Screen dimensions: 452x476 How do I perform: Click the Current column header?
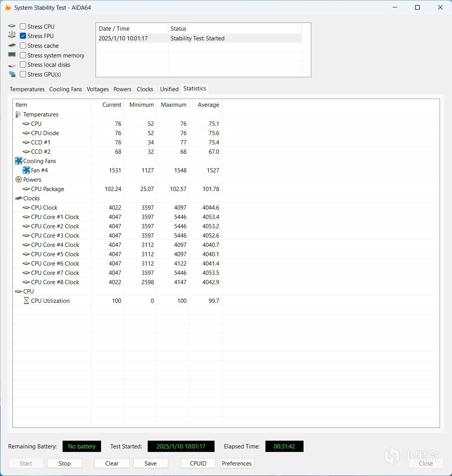(x=107, y=105)
